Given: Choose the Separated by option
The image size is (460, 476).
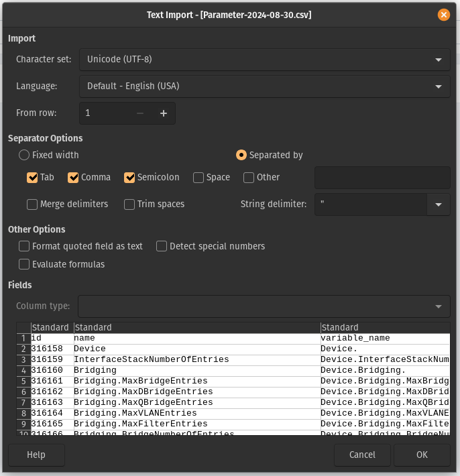Looking at the screenshot, I should (241, 155).
